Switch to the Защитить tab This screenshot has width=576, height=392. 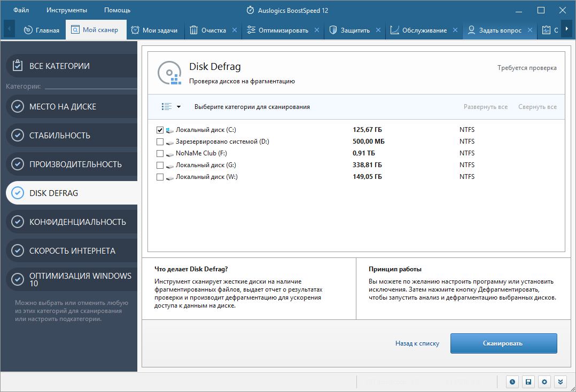click(x=355, y=30)
